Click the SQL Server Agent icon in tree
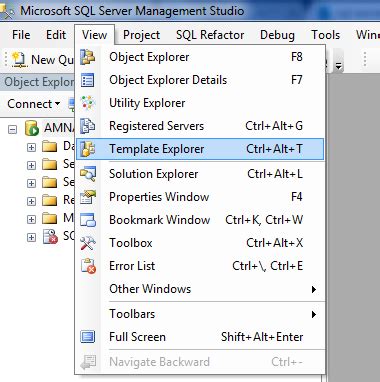Image resolution: width=380 pixels, height=382 pixels. click(50, 237)
